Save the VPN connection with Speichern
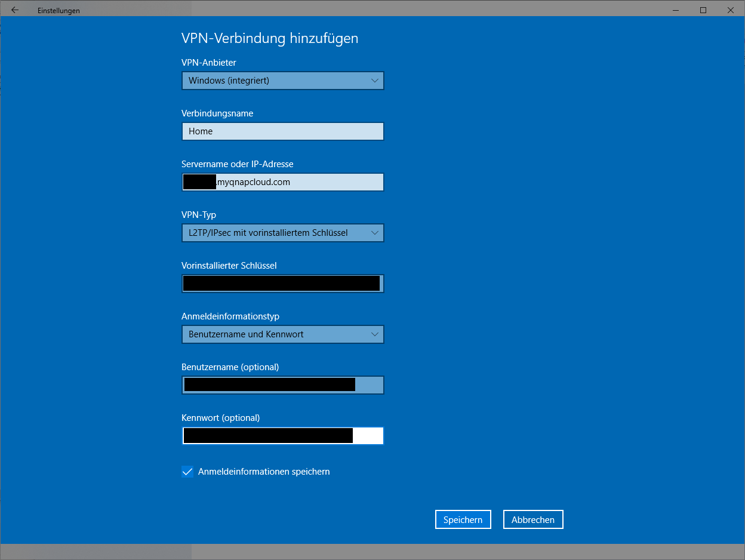Image resolution: width=745 pixels, height=560 pixels. (x=463, y=519)
